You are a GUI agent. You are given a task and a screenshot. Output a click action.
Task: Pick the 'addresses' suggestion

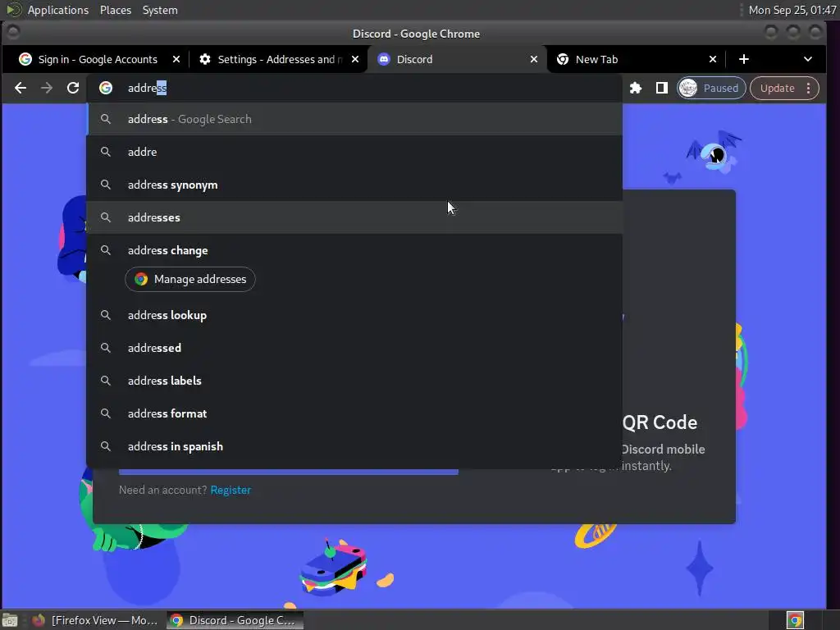coord(354,217)
